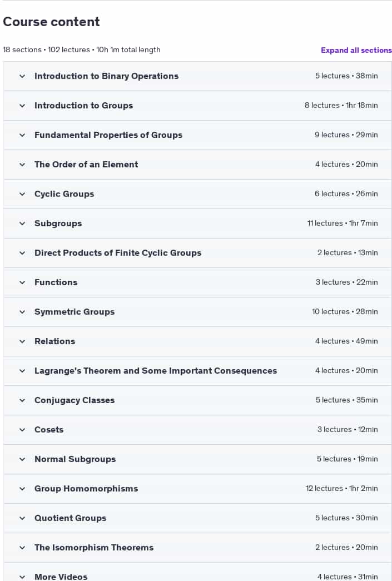This screenshot has width=392, height=581.
Task: Expand the Group Homomorphisms section
Action: tap(197, 489)
